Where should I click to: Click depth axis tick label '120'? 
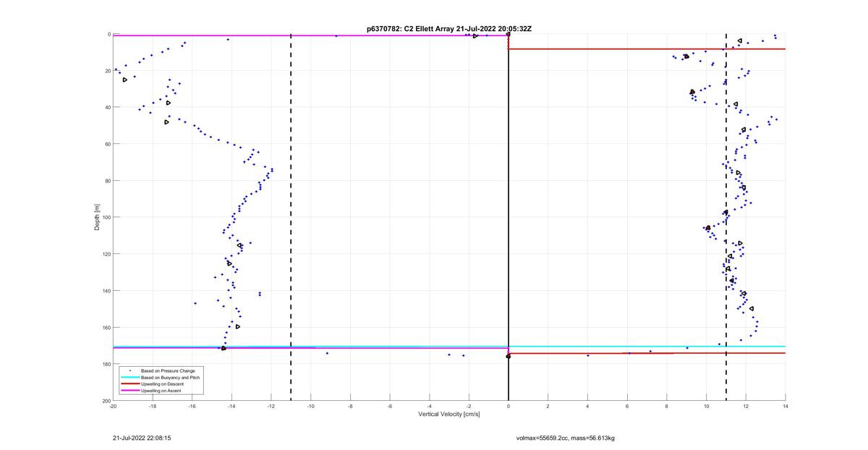click(106, 254)
